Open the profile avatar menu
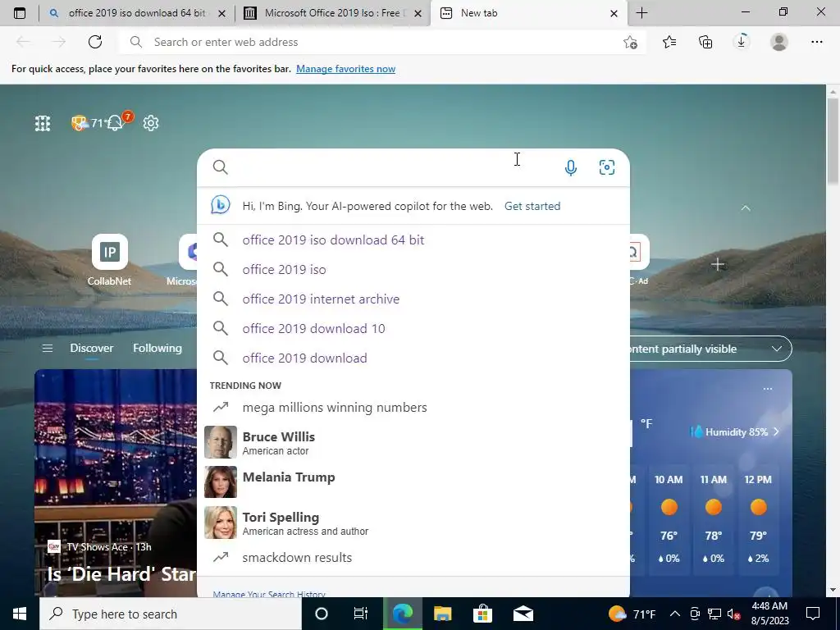 point(779,42)
